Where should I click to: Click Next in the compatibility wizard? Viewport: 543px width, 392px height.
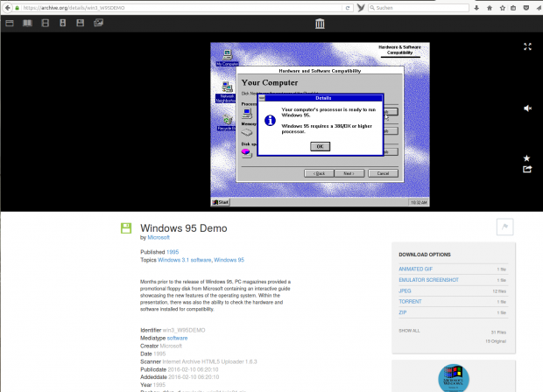349,173
